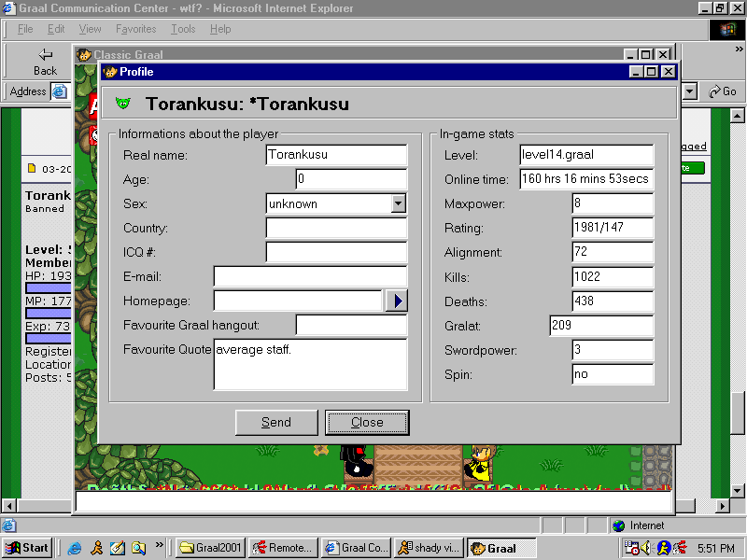Image resolution: width=747 pixels, height=560 pixels.
Task: Open the address bar dropdown arrow
Action: 689,91
